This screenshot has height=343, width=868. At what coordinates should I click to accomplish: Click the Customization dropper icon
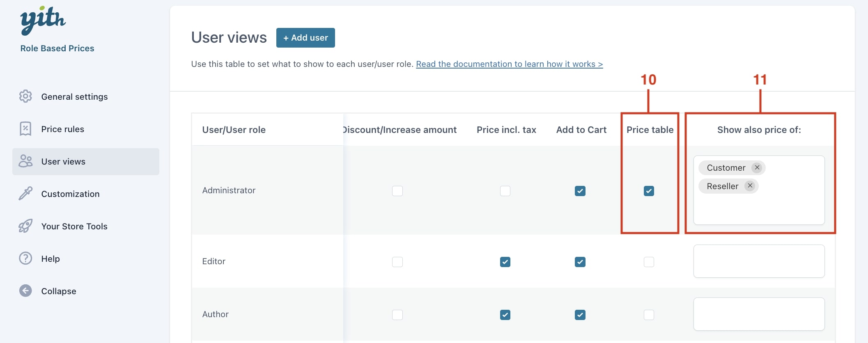tap(25, 194)
